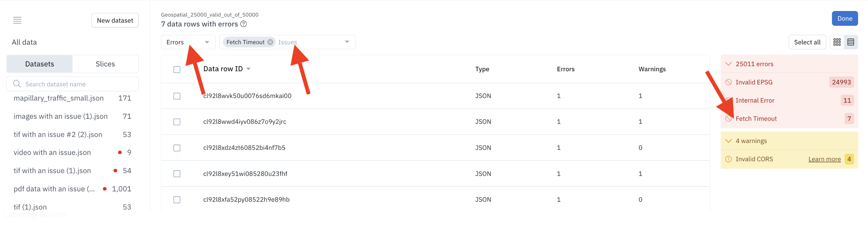Remove the Fetch Timeout filter chip
868x226 pixels.
pyautogui.click(x=270, y=42)
